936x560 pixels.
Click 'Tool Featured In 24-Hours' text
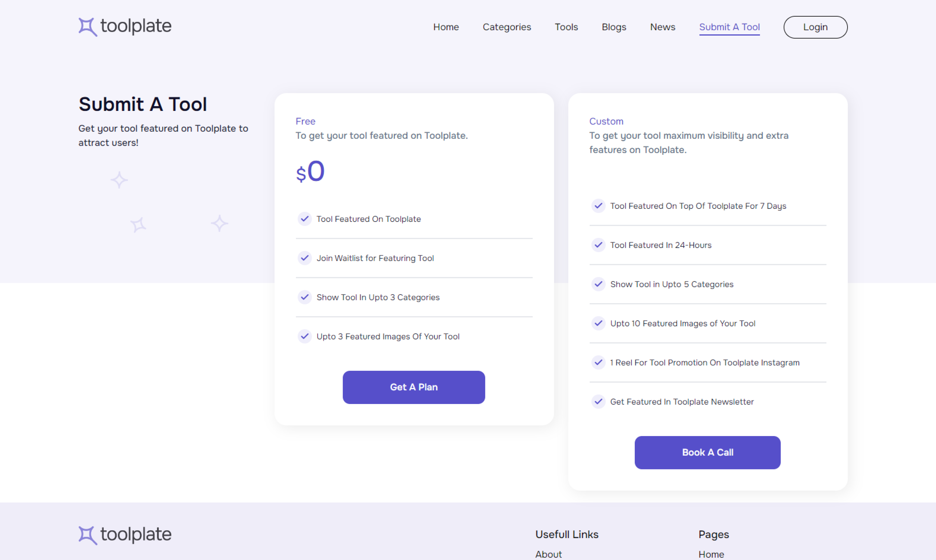661,245
